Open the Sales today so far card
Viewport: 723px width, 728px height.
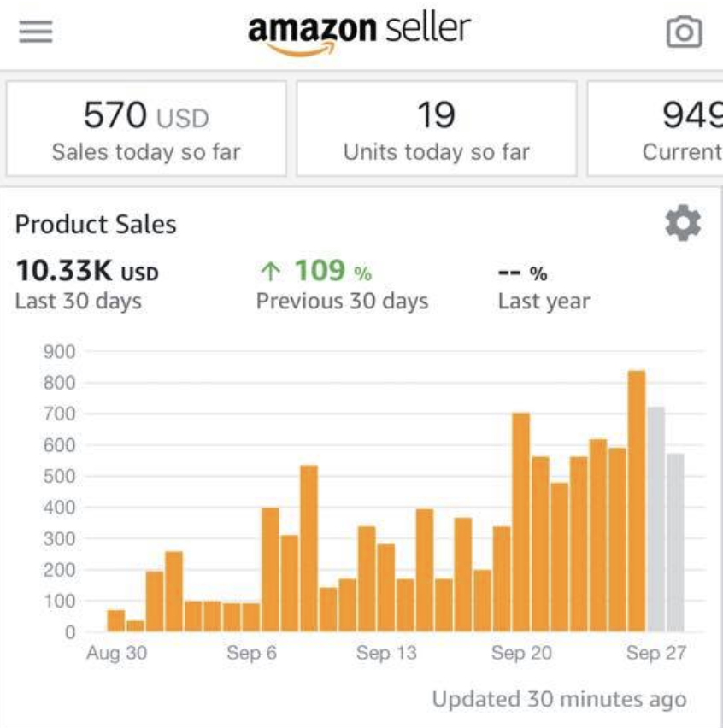pyautogui.click(x=146, y=129)
